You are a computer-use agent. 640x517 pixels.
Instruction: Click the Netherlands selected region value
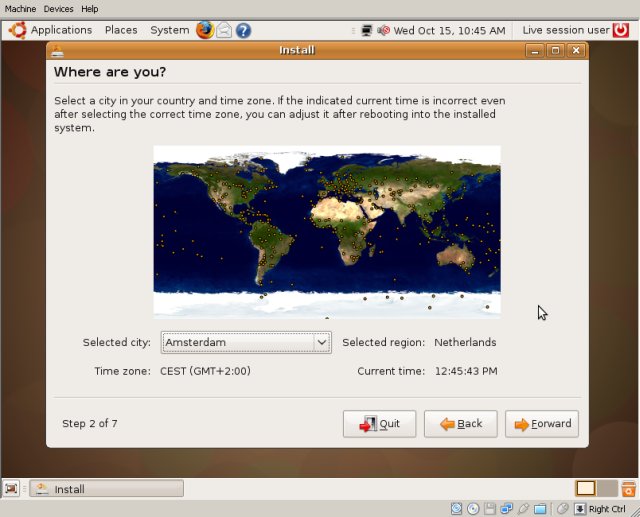[465, 342]
